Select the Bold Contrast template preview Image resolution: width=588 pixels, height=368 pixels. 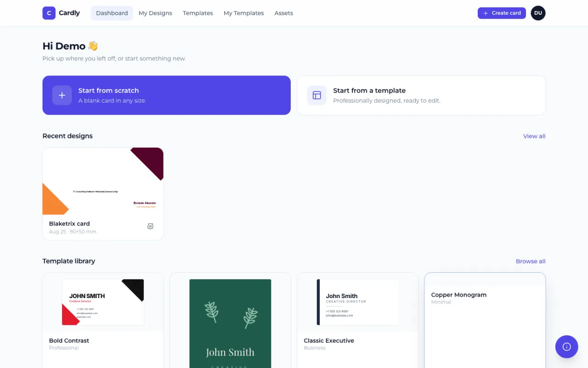103,302
